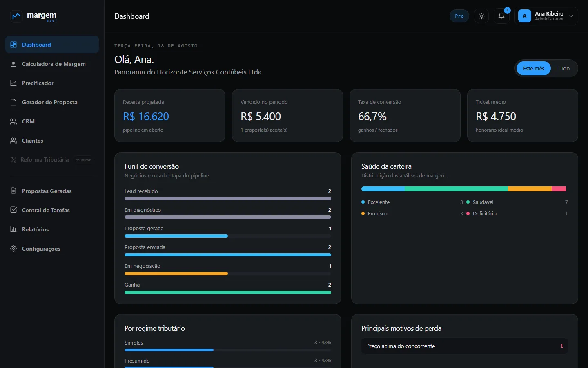Click the Relatórios bar chart icon
Image resolution: width=588 pixels, height=368 pixels.
tap(13, 229)
